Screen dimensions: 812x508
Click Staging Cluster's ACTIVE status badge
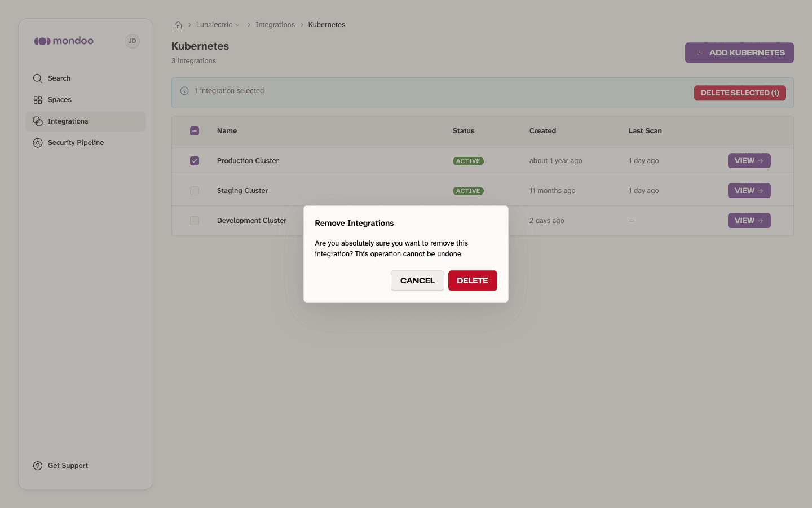click(x=468, y=191)
